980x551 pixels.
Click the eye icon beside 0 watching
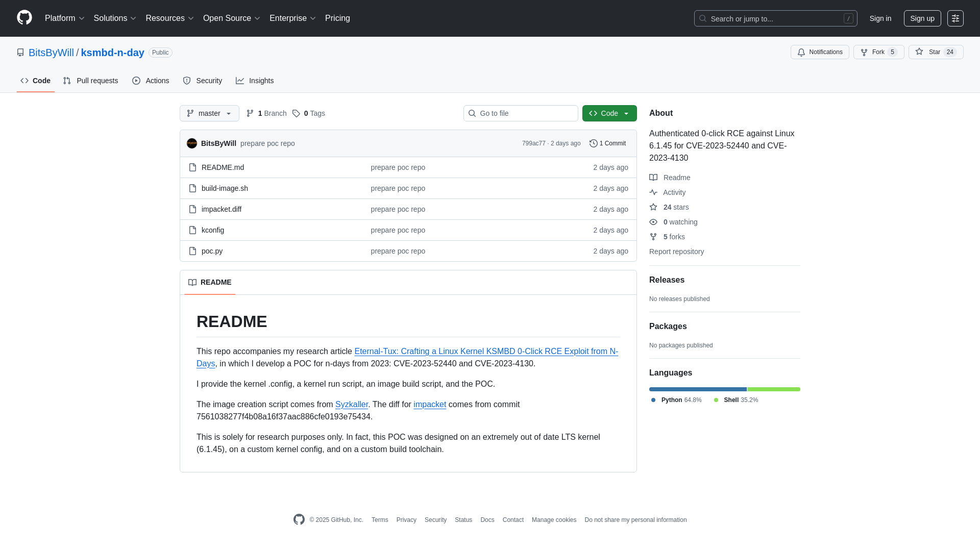[x=653, y=222]
